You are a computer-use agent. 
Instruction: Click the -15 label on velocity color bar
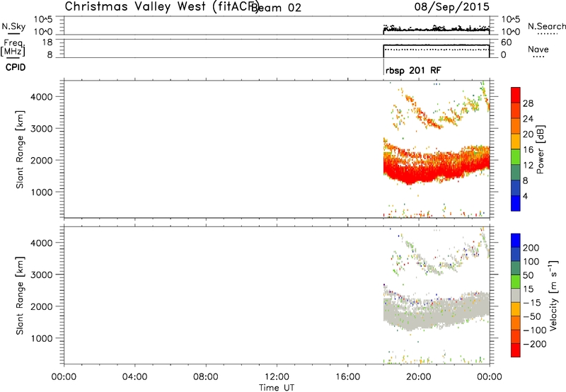[532, 303]
